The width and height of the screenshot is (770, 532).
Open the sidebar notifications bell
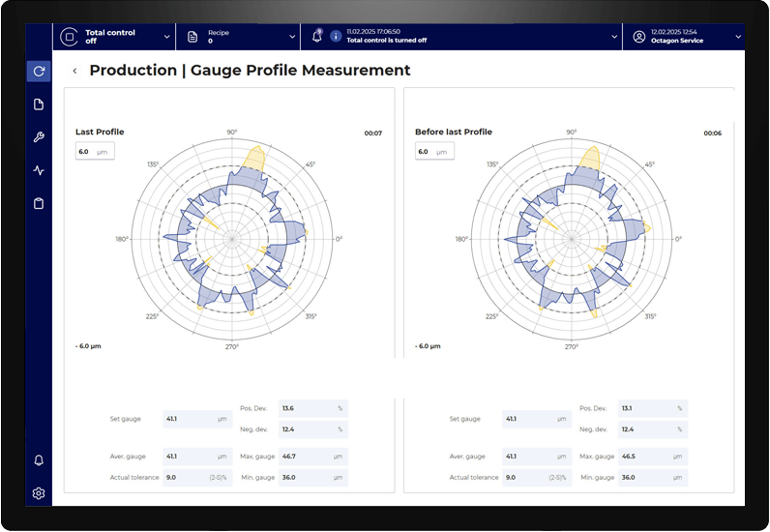(x=39, y=460)
